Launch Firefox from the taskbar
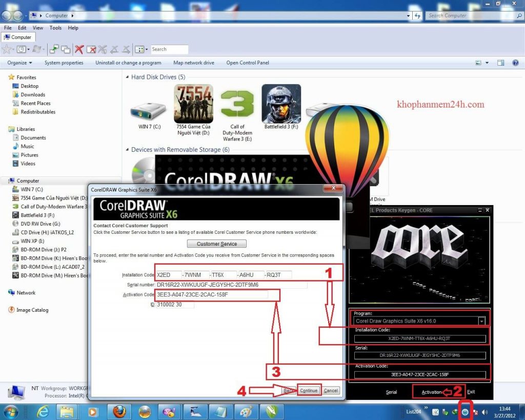The height and width of the screenshot is (420, 525). coord(119,411)
